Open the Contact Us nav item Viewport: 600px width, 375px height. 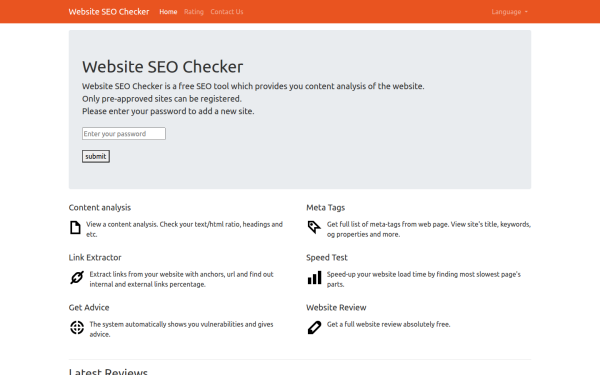pyautogui.click(x=227, y=12)
